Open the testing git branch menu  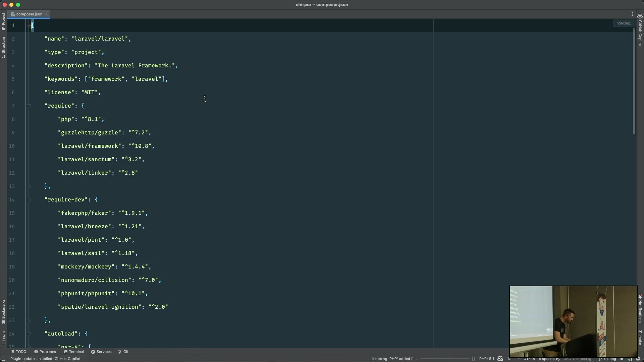[x=607, y=359]
